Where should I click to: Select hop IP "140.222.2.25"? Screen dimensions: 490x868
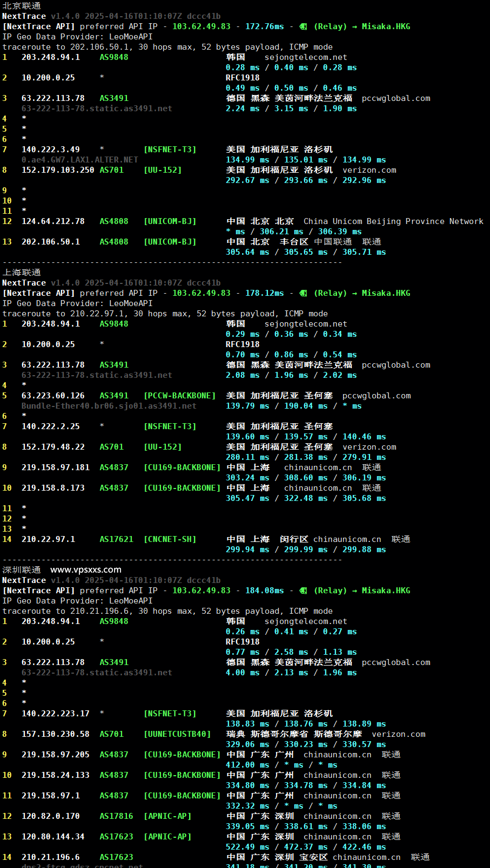coord(51,426)
